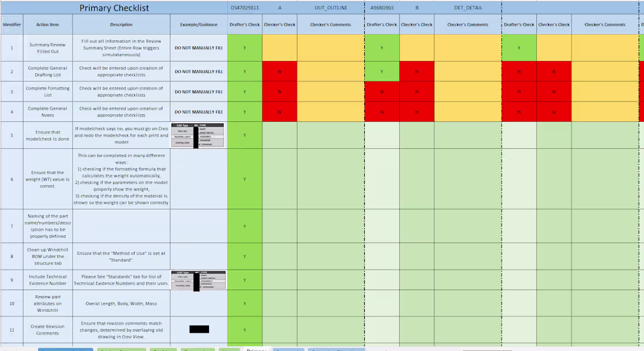Select the A968G903 header cell
The width and height of the screenshot is (644, 351).
(381, 8)
